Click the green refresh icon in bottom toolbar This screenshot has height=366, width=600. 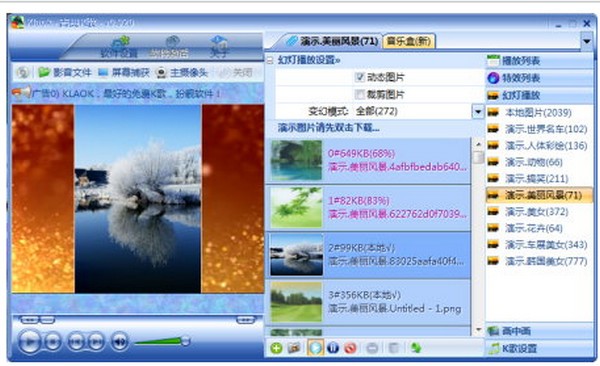pyautogui.click(x=416, y=348)
